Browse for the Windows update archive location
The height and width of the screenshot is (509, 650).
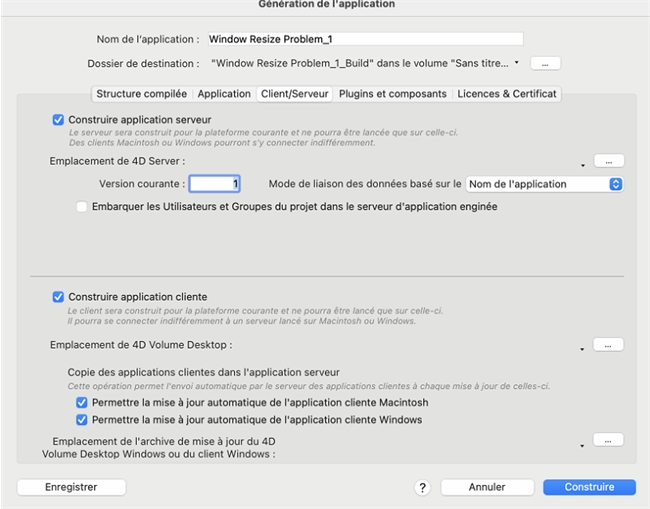coord(608,440)
